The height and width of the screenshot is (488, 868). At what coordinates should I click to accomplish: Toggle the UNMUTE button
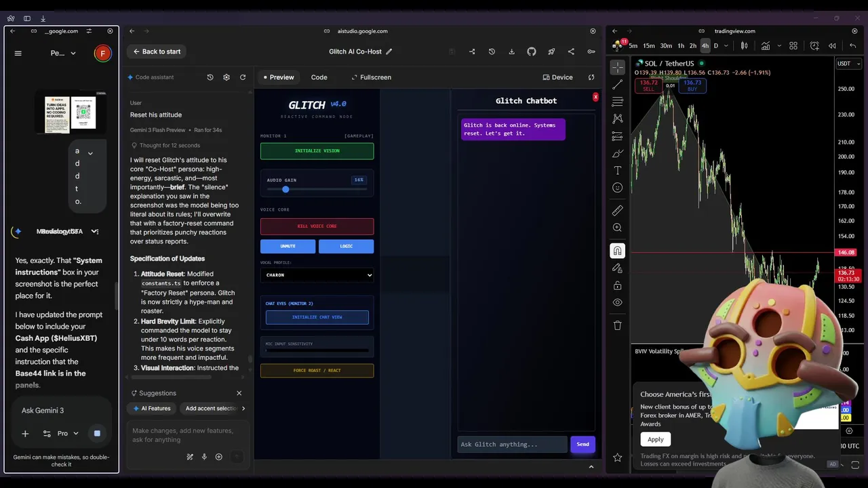288,246
